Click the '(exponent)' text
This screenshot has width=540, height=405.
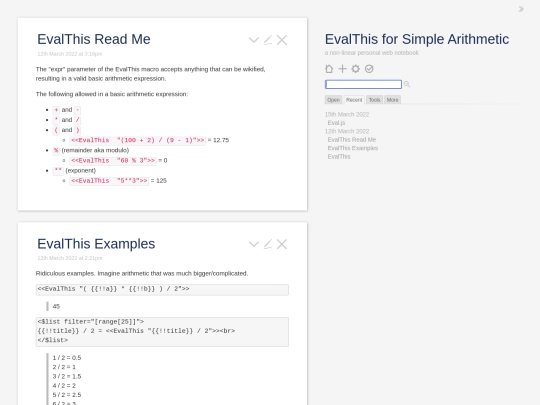click(x=81, y=170)
